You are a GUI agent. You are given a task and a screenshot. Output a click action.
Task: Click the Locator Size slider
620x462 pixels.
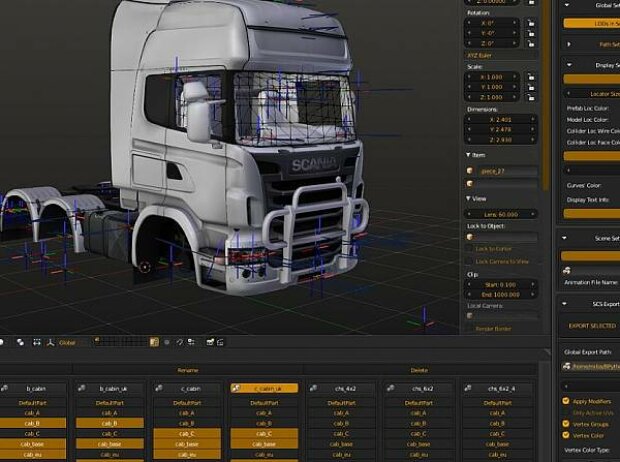[592, 94]
